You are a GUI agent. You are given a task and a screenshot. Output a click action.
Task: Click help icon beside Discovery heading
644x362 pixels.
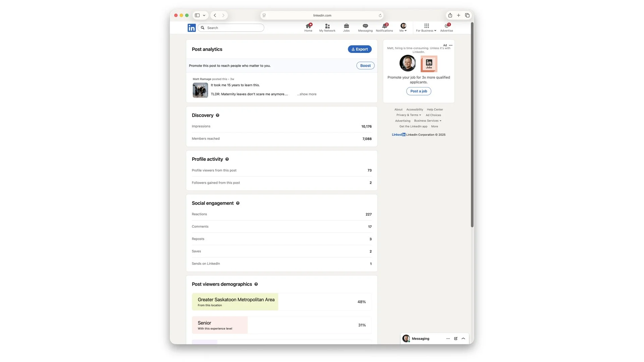coord(217,115)
